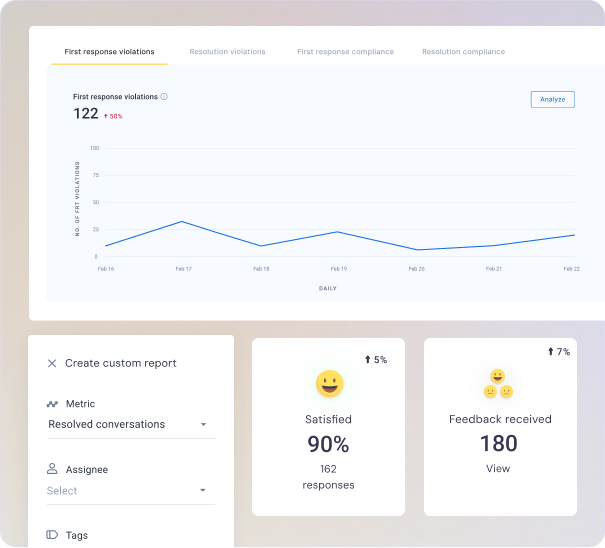Click the Satisfied smiley face emoji
This screenshot has width=605, height=548.
329,383
